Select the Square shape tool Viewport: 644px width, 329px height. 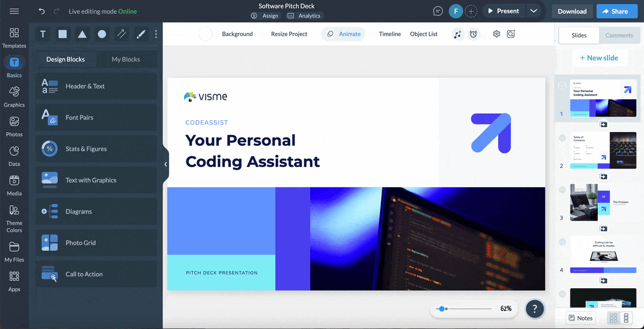(62, 34)
